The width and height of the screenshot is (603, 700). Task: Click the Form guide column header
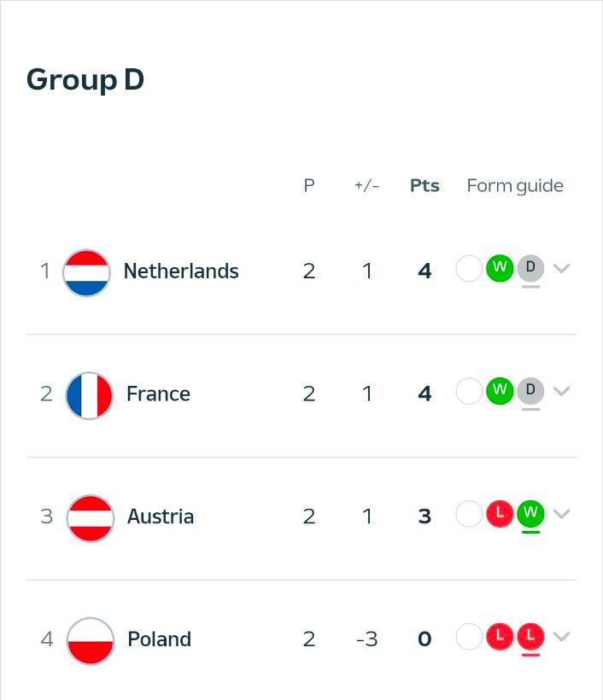pyautogui.click(x=515, y=186)
